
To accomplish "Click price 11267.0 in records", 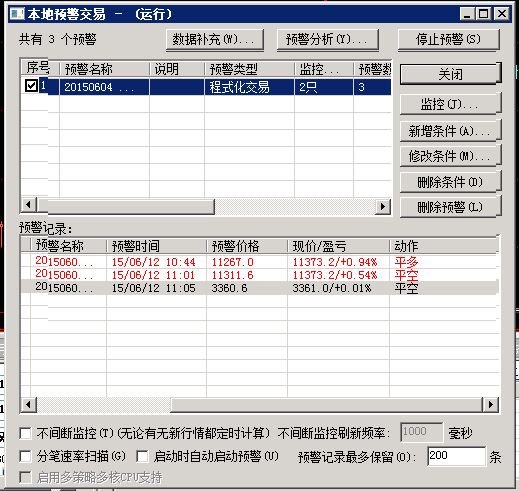I will (x=233, y=262).
